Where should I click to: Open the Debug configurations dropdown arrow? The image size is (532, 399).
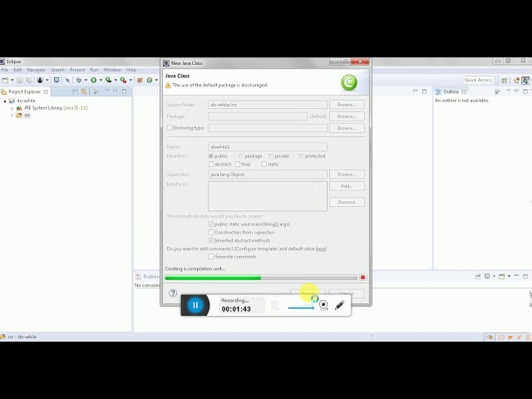coord(86,80)
